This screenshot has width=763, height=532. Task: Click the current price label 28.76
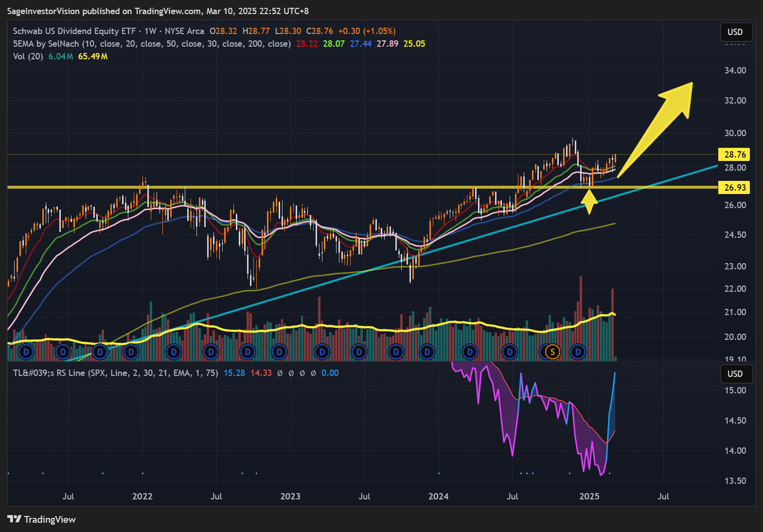pos(734,155)
